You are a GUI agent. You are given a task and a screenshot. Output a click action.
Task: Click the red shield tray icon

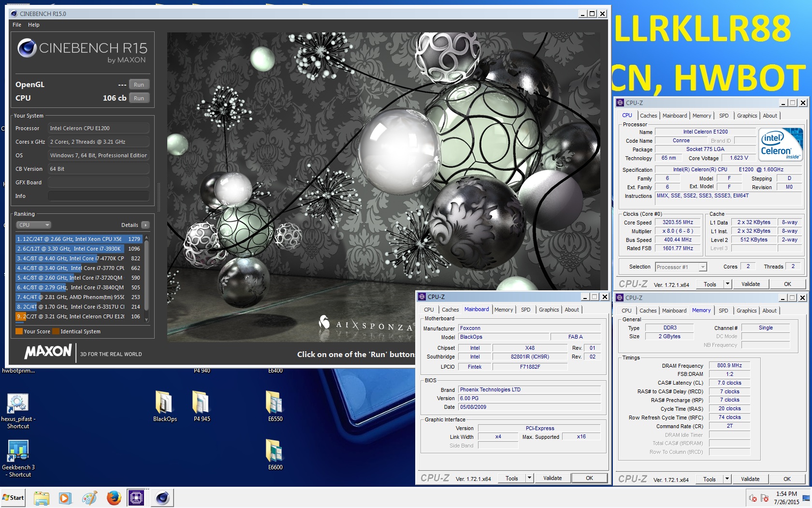[753, 498]
